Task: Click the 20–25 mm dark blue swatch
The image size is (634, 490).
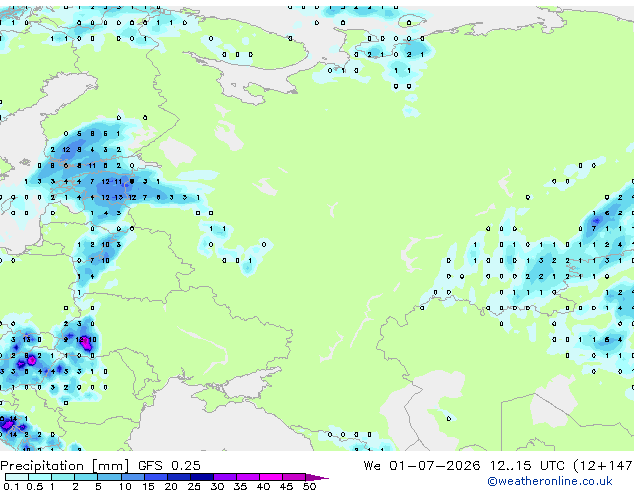Action: 178,477
